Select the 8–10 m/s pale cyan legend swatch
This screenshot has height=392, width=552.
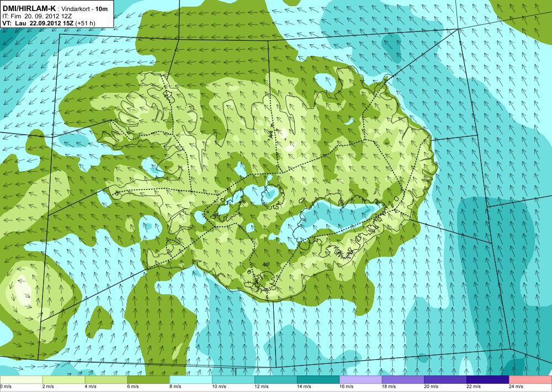click(191, 380)
